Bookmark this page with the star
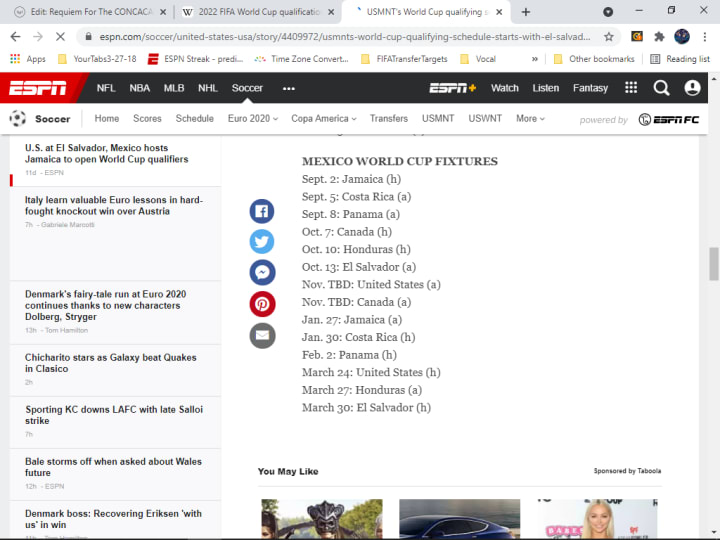Viewport: 720px width, 540px height. (x=609, y=37)
